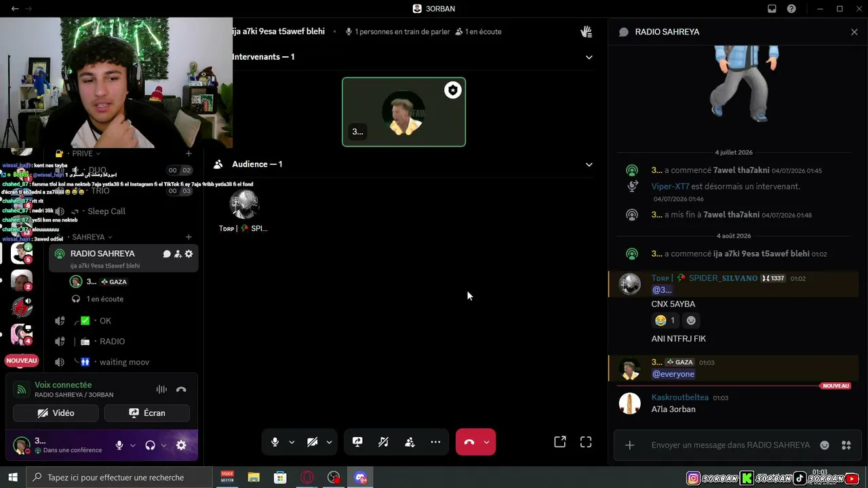Click the Tdrp audience member avatar
This screenshot has height=488, width=868.
244,204
